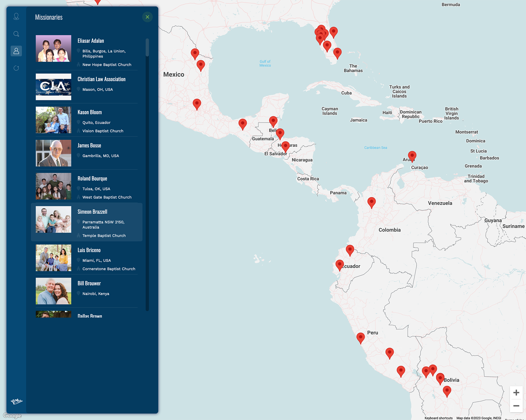The height and width of the screenshot is (420, 526).
Task: Click Bill Brouwer's photo thumbnail
Action: (x=53, y=291)
